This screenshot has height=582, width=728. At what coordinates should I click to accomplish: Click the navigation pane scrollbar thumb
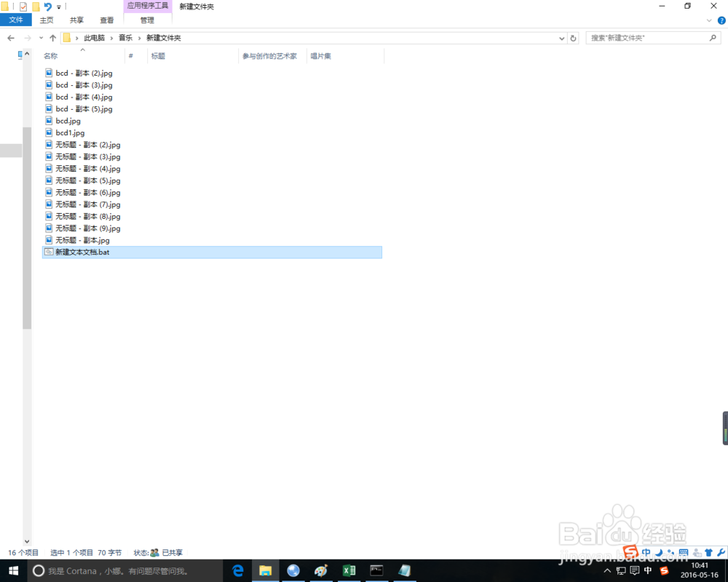pos(27,228)
